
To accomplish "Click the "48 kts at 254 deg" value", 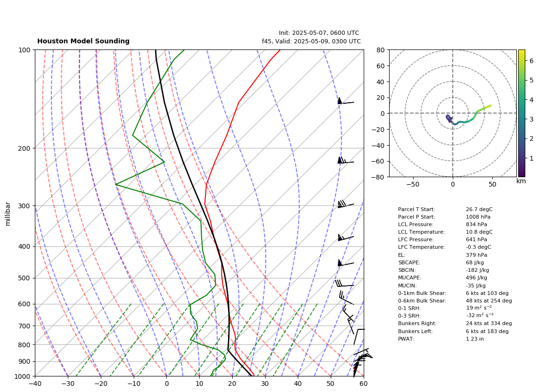I will [x=489, y=301].
